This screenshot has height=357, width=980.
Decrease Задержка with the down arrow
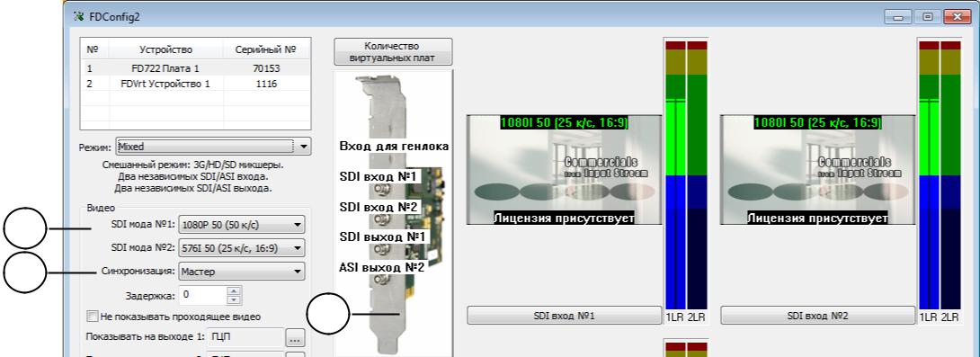tap(234, 299)
